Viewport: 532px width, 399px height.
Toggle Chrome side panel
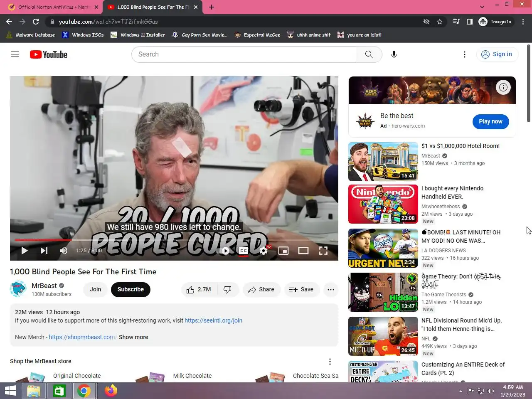tap(469, 22)
